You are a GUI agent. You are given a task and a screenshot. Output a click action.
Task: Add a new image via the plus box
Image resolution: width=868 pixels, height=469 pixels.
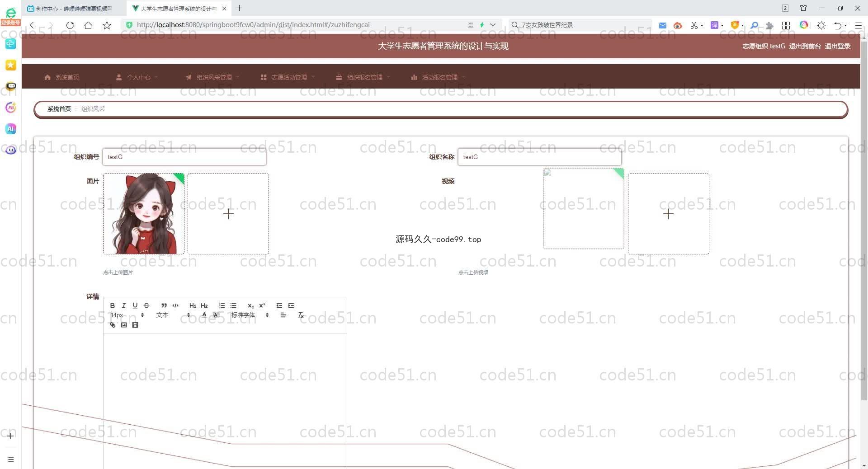click(x=228, y=214)
